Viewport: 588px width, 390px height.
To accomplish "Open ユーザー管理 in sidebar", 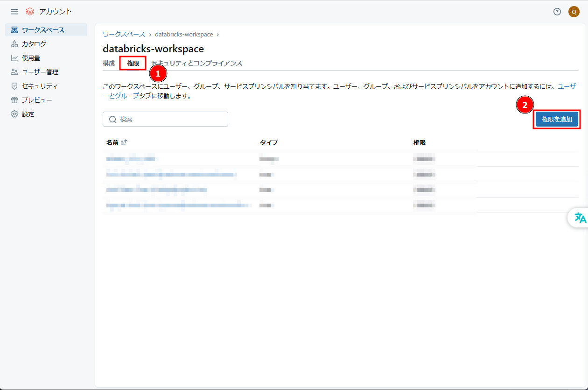I will (x=46, y=72).
